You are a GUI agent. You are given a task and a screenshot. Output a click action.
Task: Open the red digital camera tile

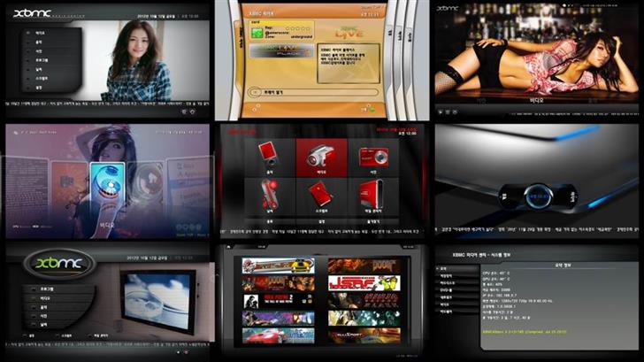pyautogui.click(x=372, y=157)
